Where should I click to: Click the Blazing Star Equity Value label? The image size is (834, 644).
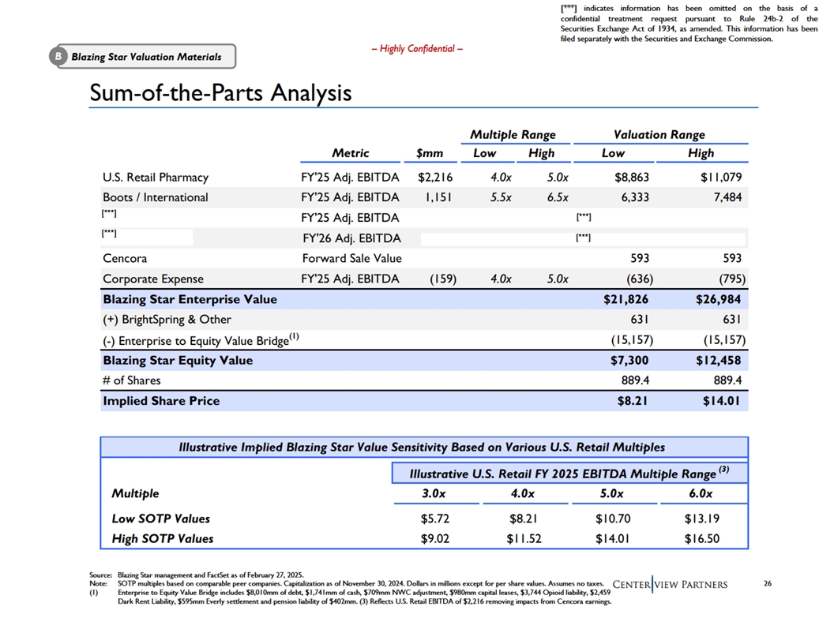[x=178, y=361]
